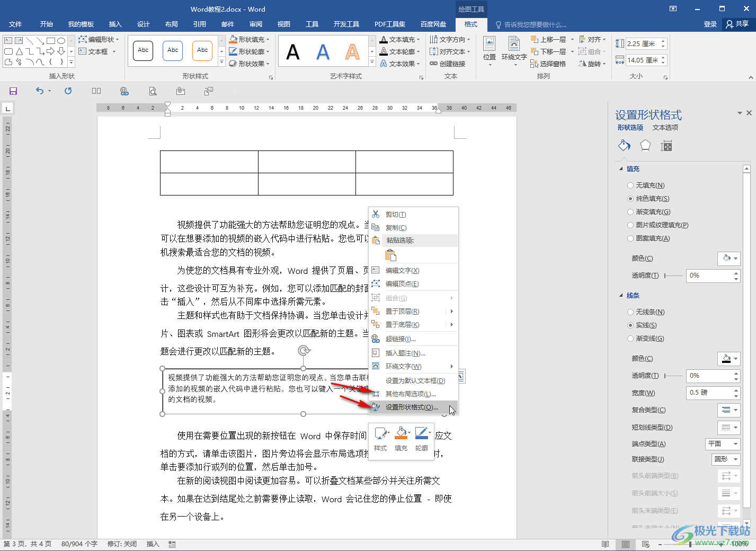Click the Save icon in quick access toolbar

click(13, 91)
